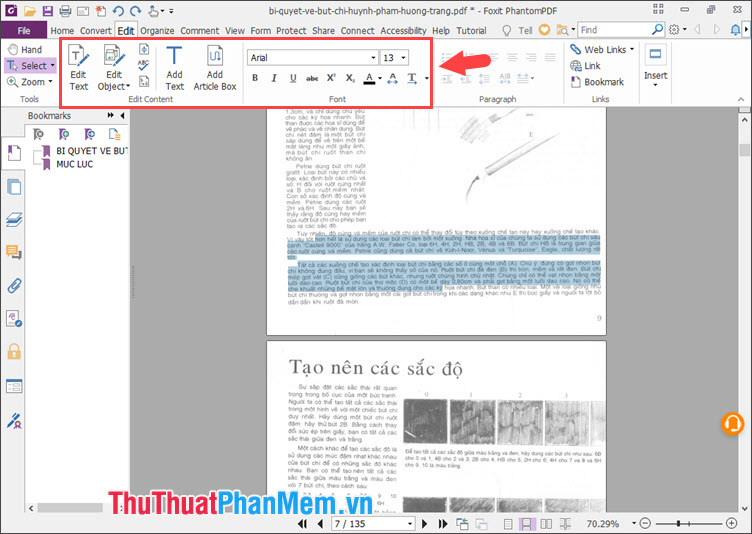The width and height of the screenshot is (752, 534).
Task: Switch to the Home tab
Action: 62,31
